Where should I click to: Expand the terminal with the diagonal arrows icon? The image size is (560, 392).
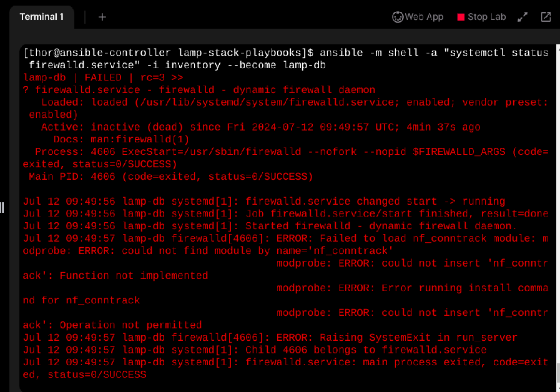523,17
